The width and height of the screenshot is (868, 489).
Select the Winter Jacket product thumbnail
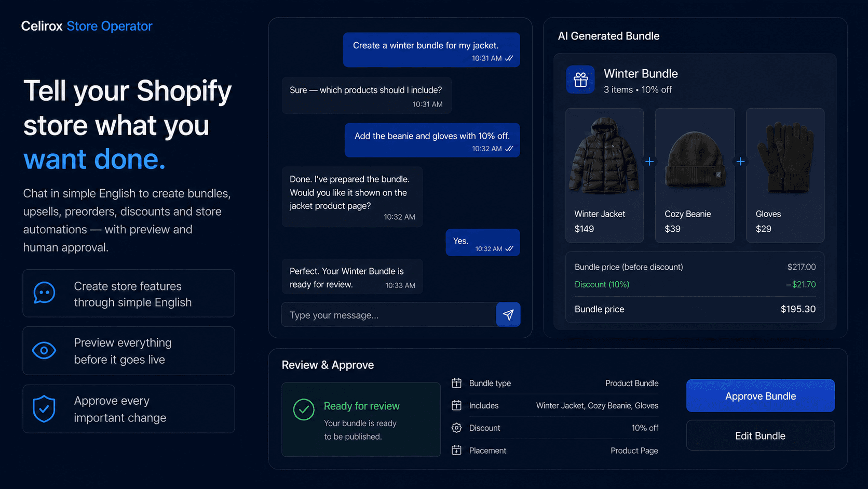click(604, 156)
